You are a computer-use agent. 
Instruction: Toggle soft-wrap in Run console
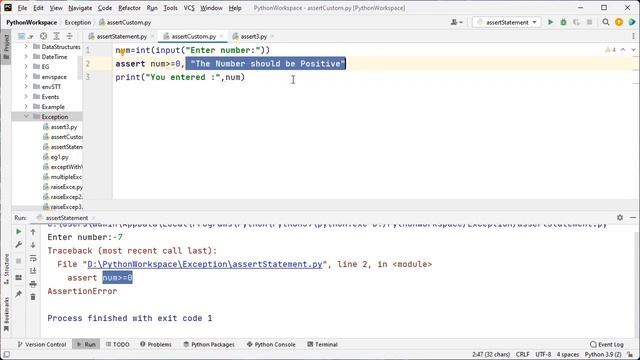pyautogui.click(x=33, y=258)
